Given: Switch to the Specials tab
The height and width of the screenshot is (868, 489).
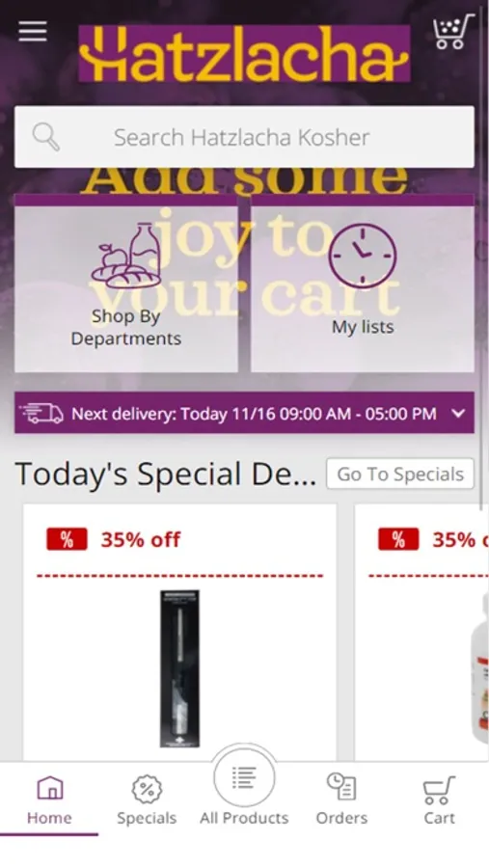Looking at the screenshot, I should click(147, 800).
